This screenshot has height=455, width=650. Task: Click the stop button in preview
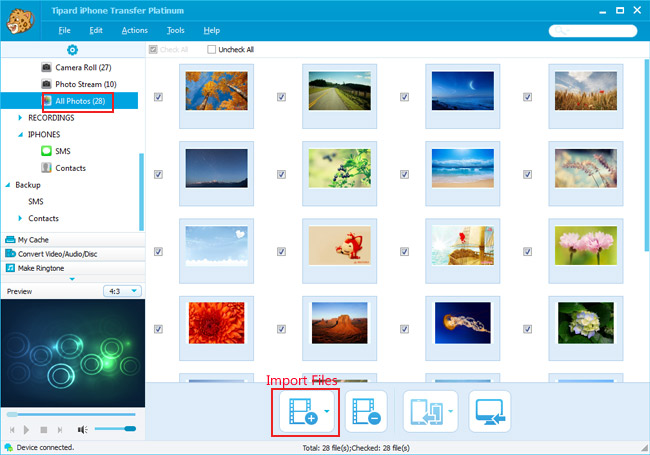pos(44,430)
